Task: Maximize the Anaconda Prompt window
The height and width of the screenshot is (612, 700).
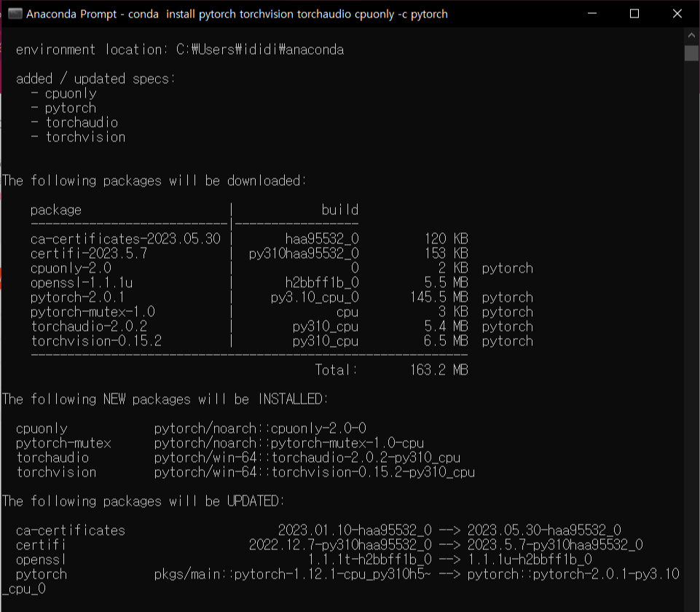Action: (x=634, y=14)
